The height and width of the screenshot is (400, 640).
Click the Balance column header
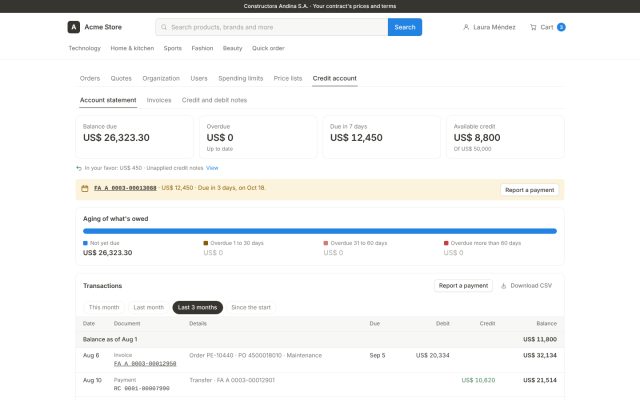coord(547,324)
